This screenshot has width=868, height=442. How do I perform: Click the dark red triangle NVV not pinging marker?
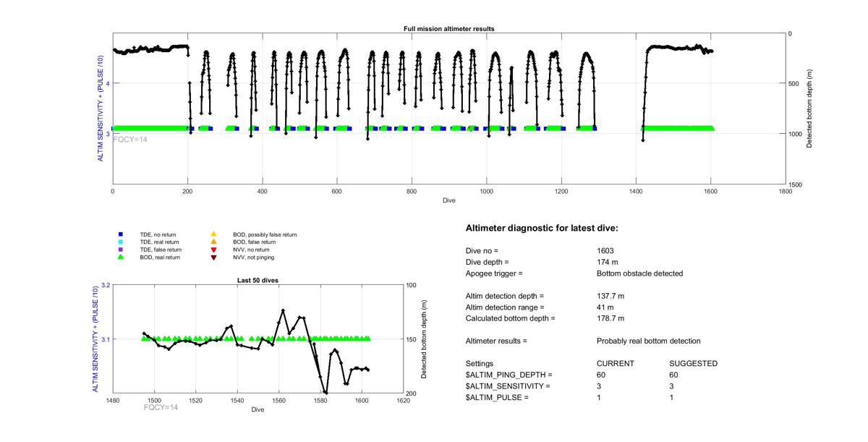[213, 257]
